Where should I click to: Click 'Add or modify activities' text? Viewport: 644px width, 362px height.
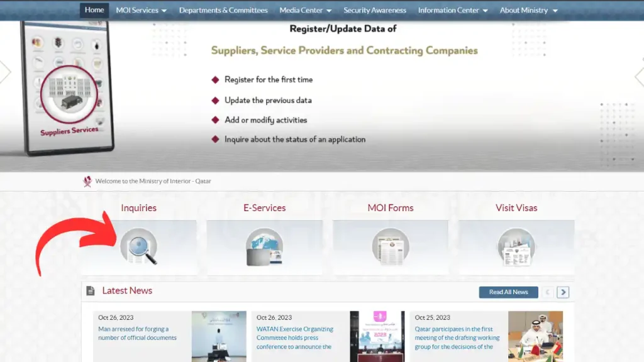[x=266, y=120]
